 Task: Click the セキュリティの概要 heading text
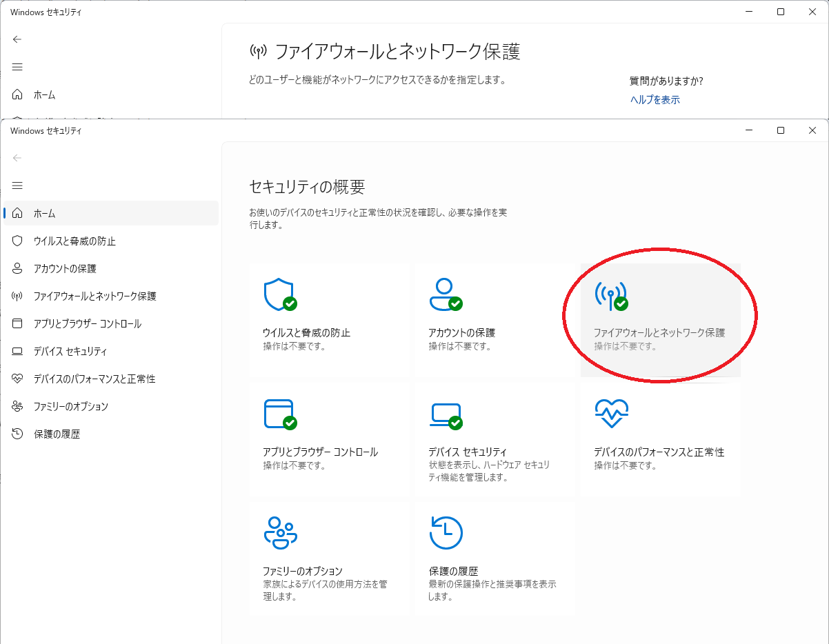click(x=307, y=187)
